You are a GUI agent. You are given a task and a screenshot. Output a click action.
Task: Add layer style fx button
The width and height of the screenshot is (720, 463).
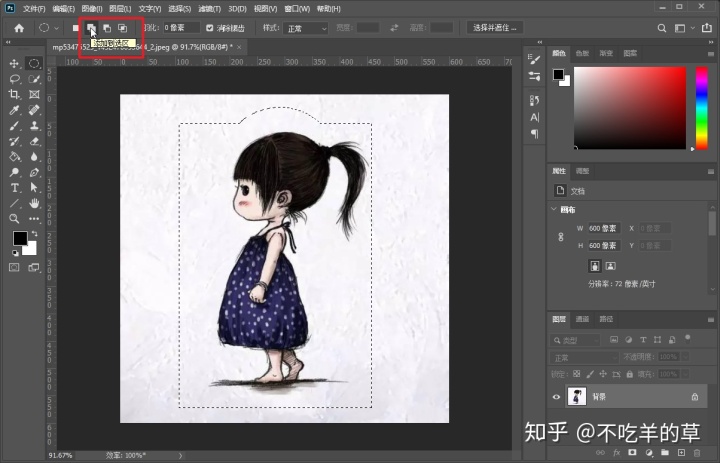(x=617, y=453)
